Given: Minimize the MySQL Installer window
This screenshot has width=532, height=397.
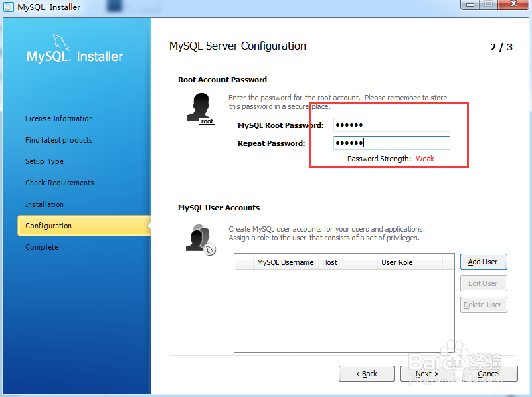Looking at the screenshot, I should (470, 4).
